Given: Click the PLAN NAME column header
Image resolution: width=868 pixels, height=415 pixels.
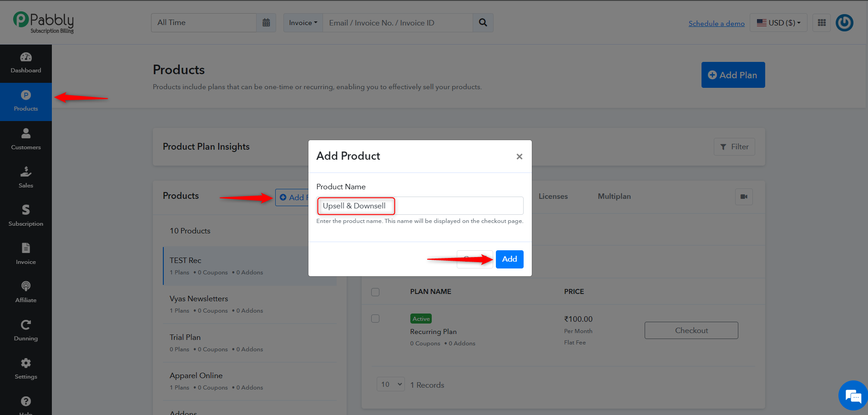Looking at the screenshot, I should [430, 292].
